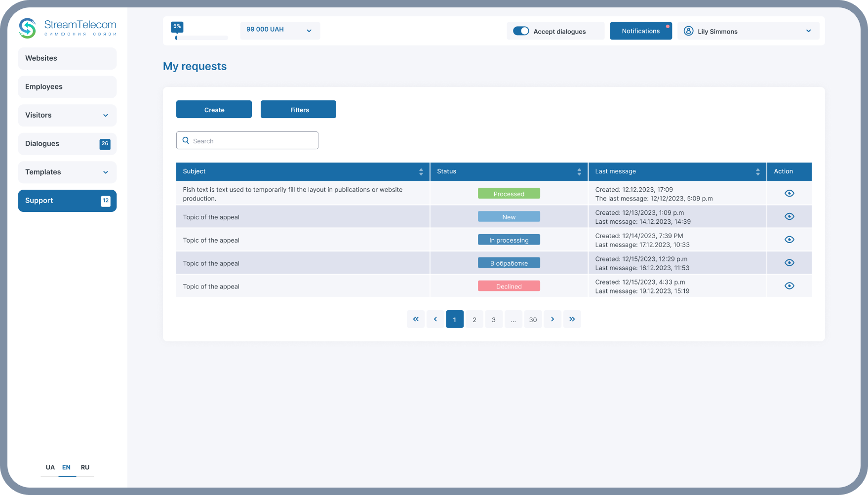Switch interface language to RU
868x495 pixels.
click(85, 467)
